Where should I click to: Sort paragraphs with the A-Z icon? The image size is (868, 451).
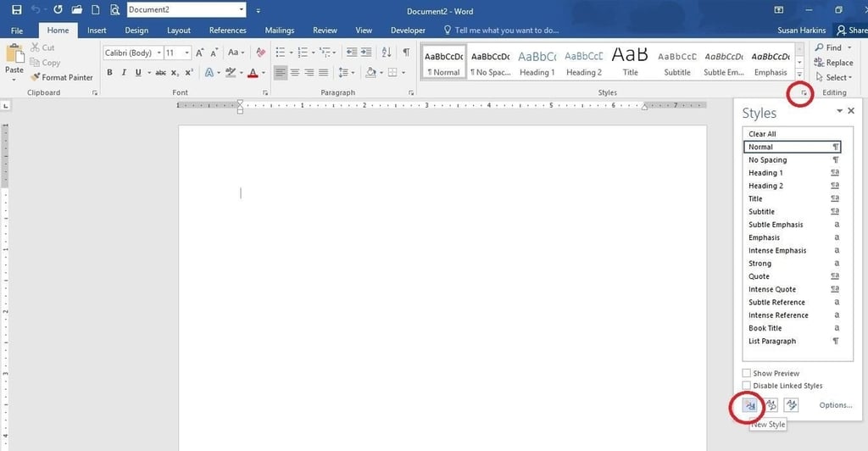pos(387,52)
